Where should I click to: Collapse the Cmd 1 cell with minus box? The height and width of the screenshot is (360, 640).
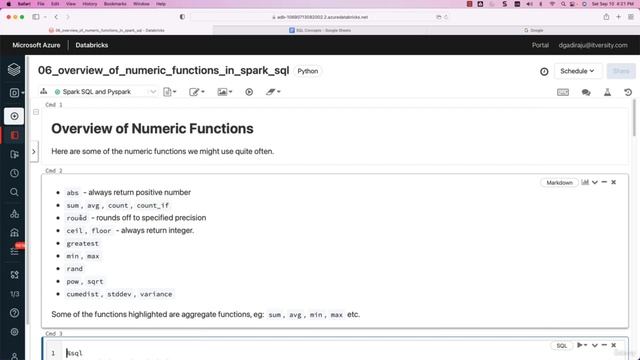pos(36,112)
